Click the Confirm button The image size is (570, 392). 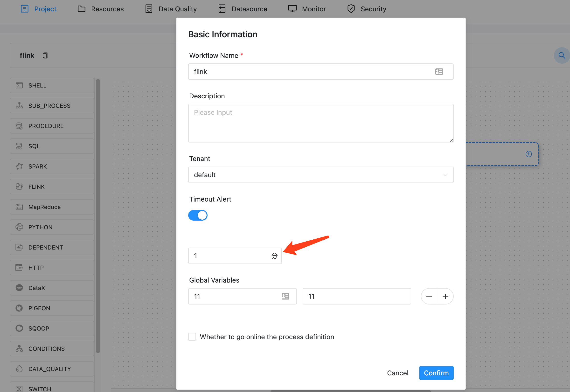point(436,373)
